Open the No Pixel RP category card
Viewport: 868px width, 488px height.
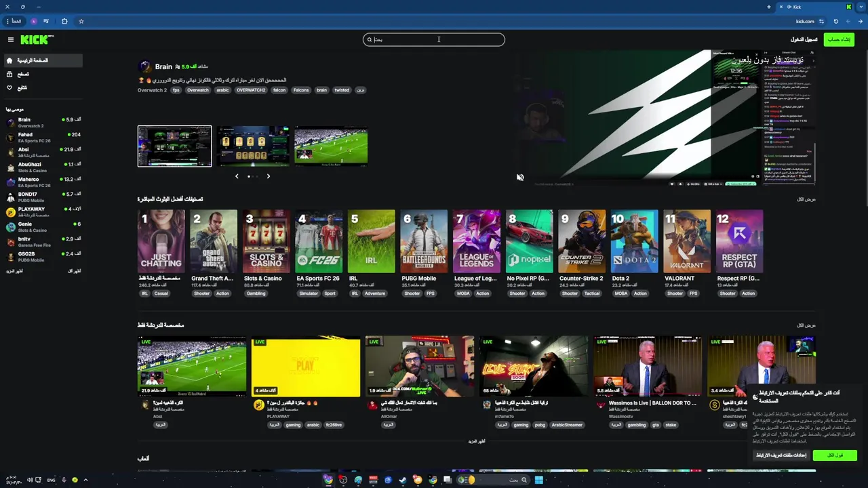(529, 241)
